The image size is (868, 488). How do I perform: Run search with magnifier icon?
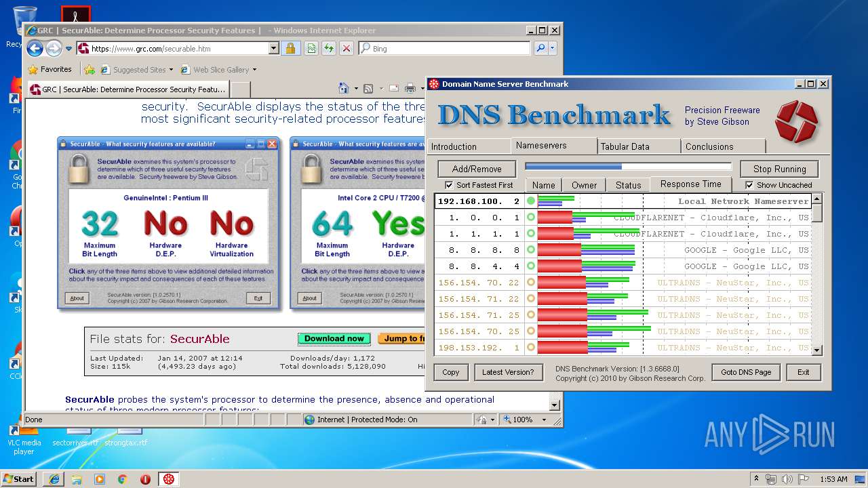tap(540, 49)
